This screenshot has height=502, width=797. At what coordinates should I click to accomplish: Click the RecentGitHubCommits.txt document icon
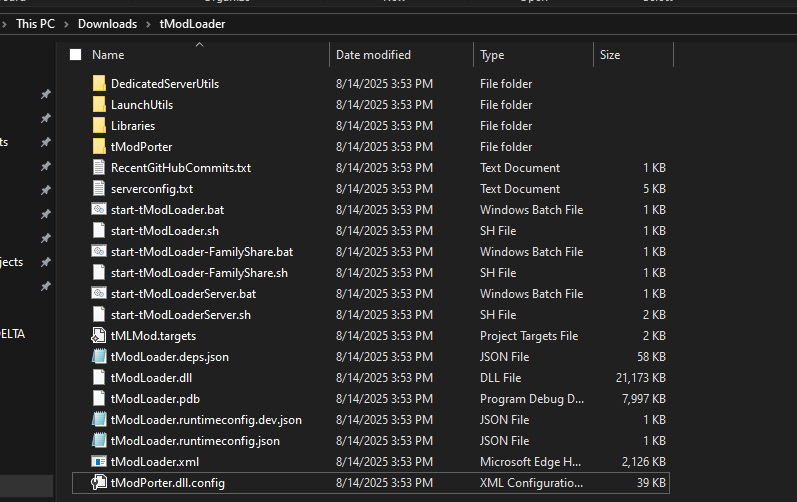(x=99, y=168)
